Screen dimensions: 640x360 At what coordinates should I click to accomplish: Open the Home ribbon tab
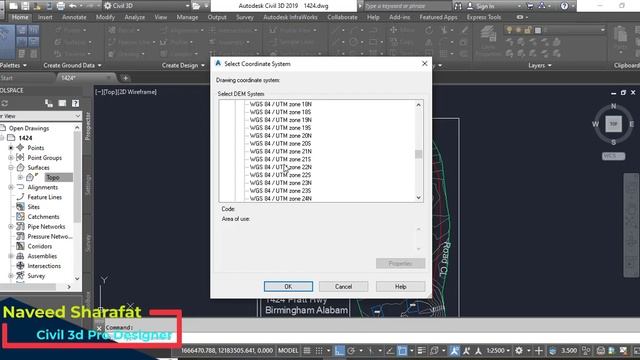[x=20, y=17]
